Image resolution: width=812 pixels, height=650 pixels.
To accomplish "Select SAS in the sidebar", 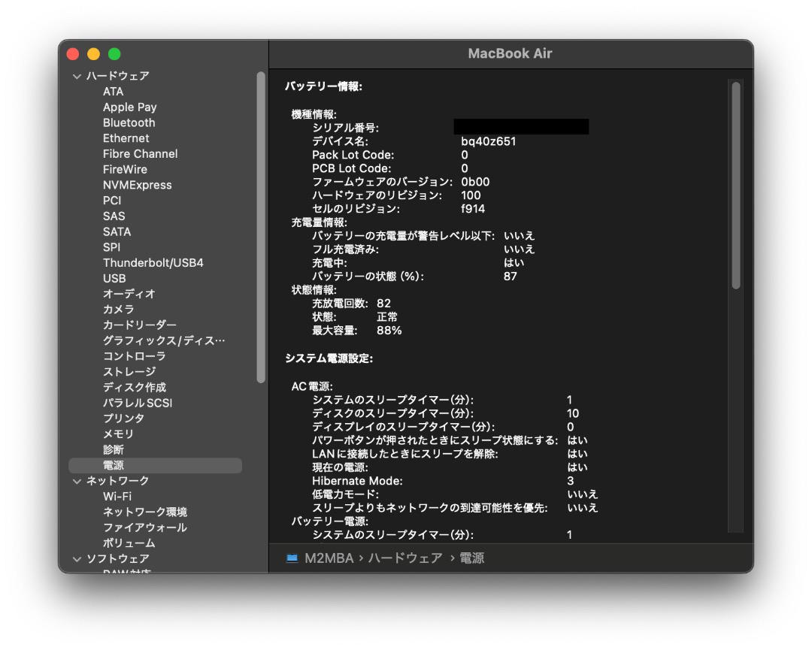I will tap(114, 216).
